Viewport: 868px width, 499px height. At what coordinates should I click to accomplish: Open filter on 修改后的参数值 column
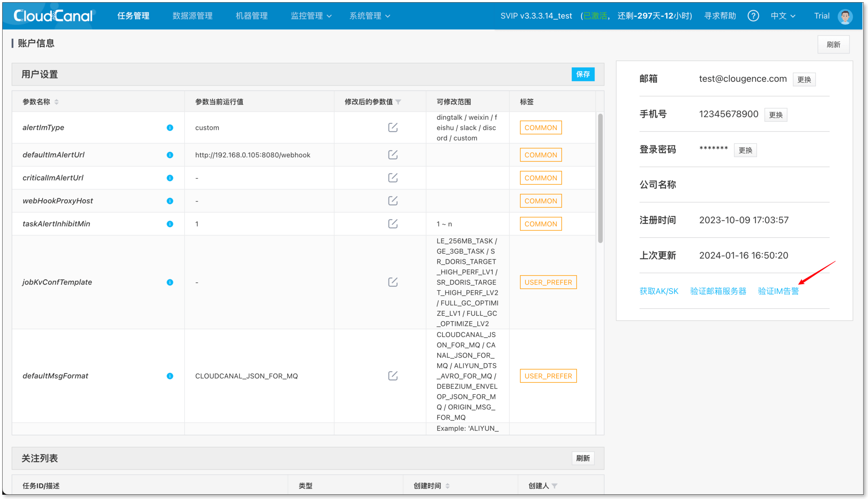(x=398, y=102)
